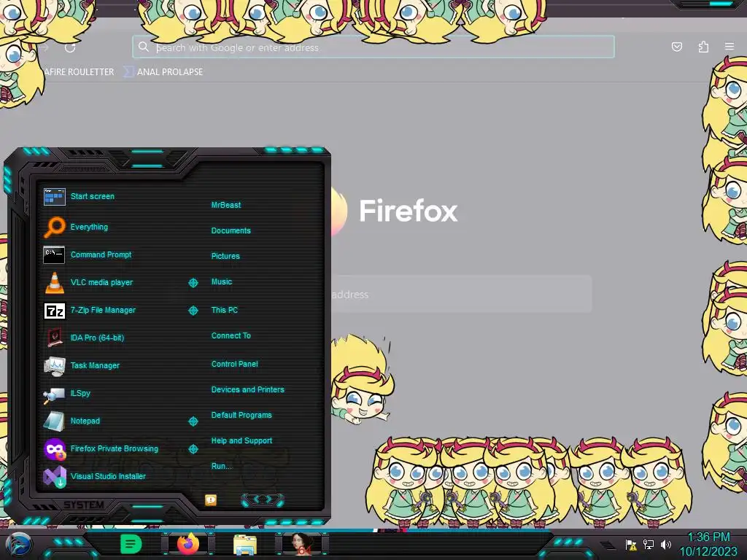Open Firefox hamburger application menu
Screen dimensions: 747x560
pos(729,47)
